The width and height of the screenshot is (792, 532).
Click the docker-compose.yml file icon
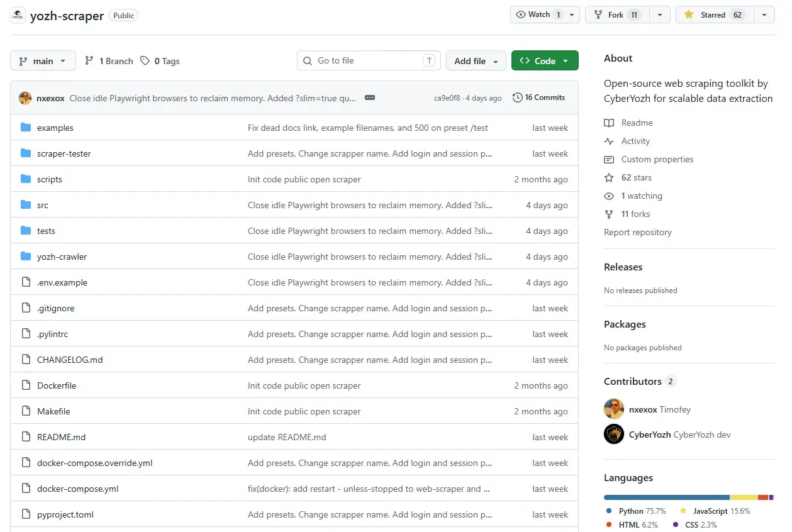click(26, 489)
